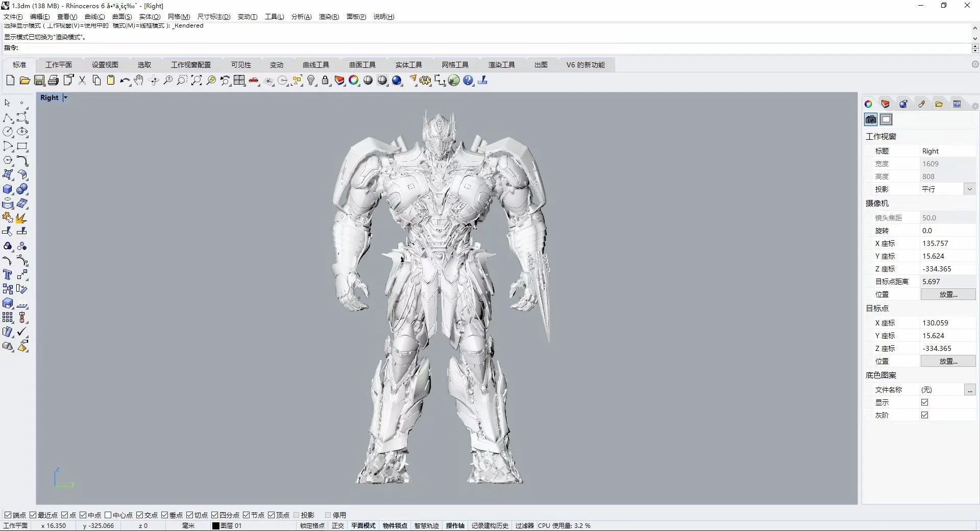Toggle the 中点 midpoint snap checkbox
This screenshot has height=531, width=980.
[x=83, y=515]
